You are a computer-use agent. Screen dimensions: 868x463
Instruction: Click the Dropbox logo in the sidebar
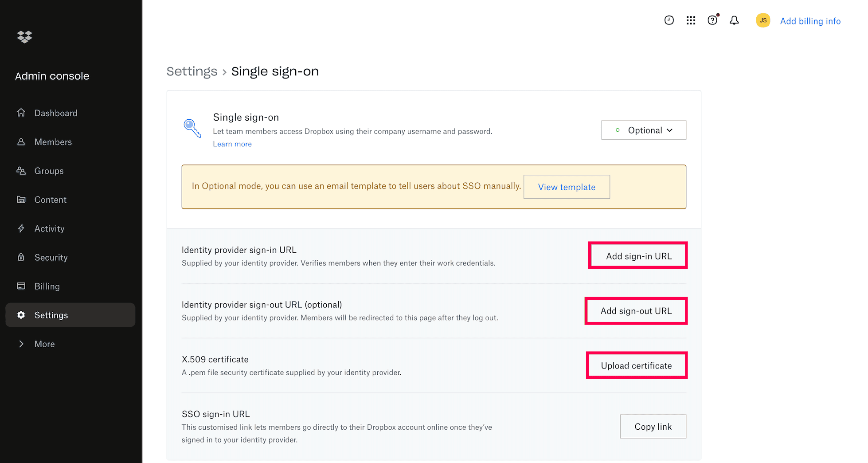point(24,37)
